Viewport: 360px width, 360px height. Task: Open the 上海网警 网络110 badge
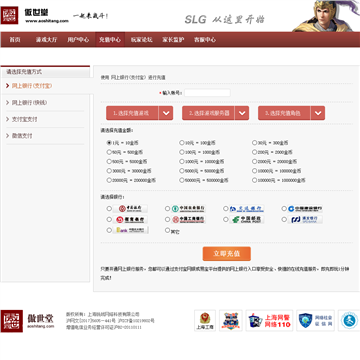pyautogui.click(x=269, y=321)
